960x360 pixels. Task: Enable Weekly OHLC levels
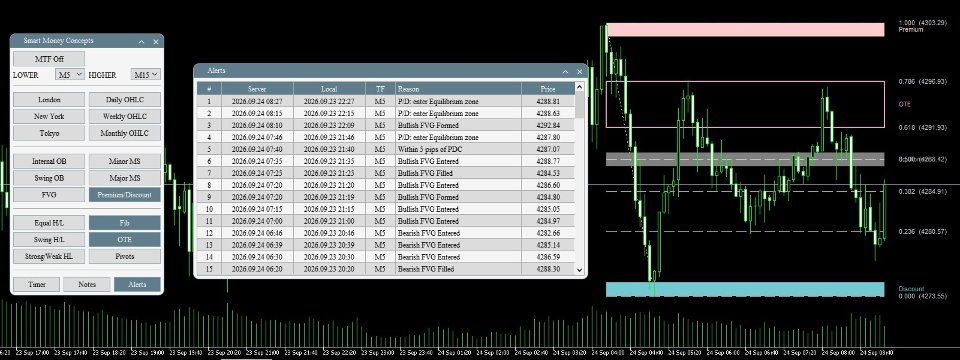tap(125, 116)
